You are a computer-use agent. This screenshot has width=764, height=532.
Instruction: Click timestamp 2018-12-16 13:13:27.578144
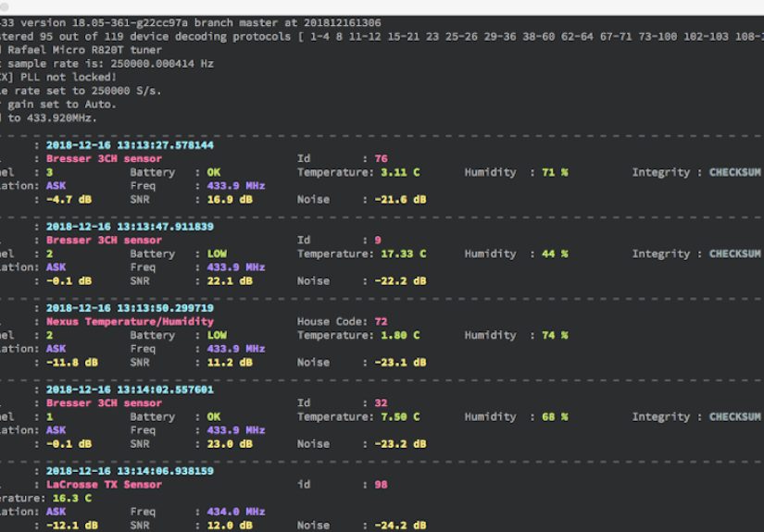coord(130,145)
